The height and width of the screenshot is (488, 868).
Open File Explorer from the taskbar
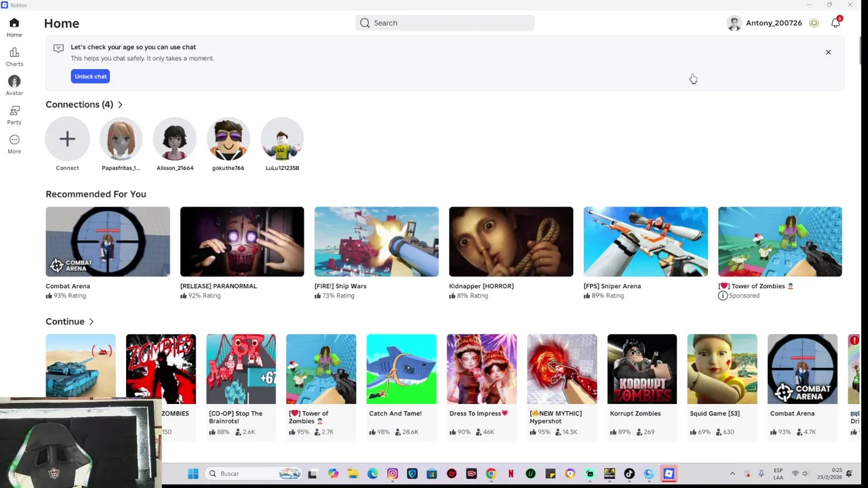point(353,474)
